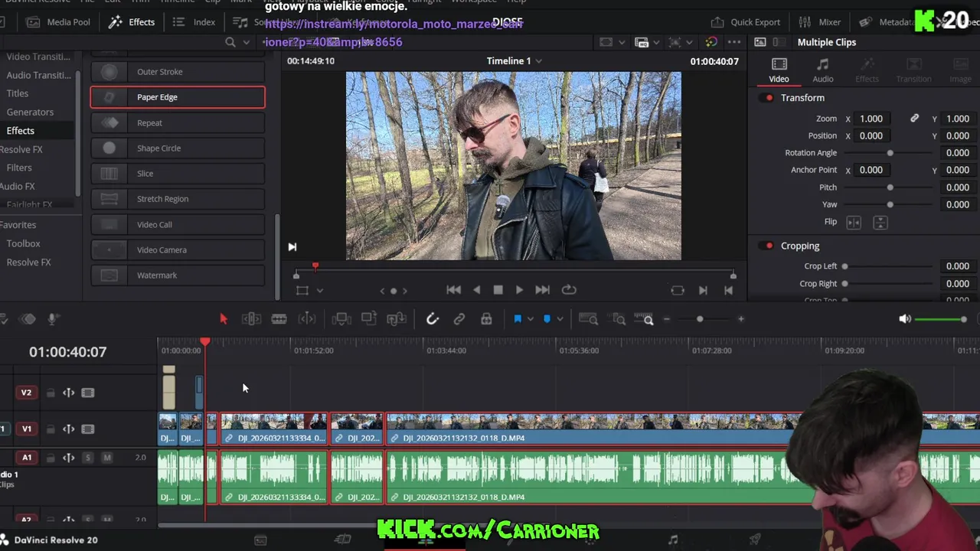The width and height of the screenshot is (980, 551).
Task: Click the Full Extent Zoom icon
Action: tap(588, 319)
